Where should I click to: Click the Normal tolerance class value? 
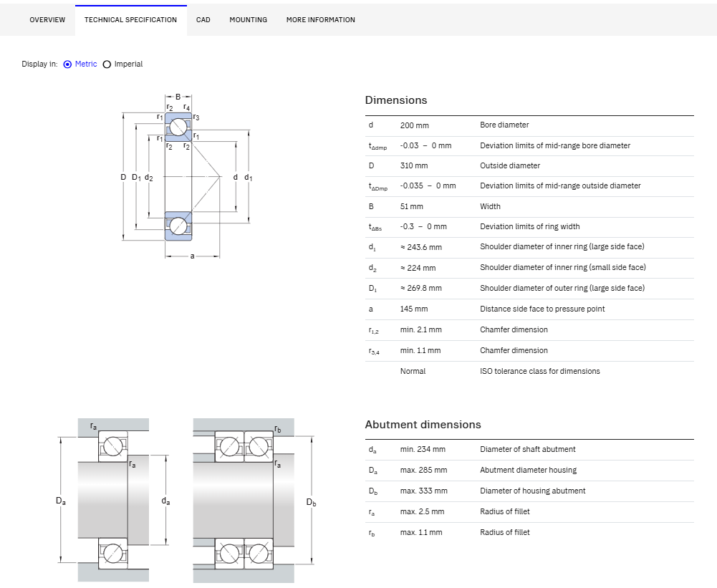pos(413,371)
